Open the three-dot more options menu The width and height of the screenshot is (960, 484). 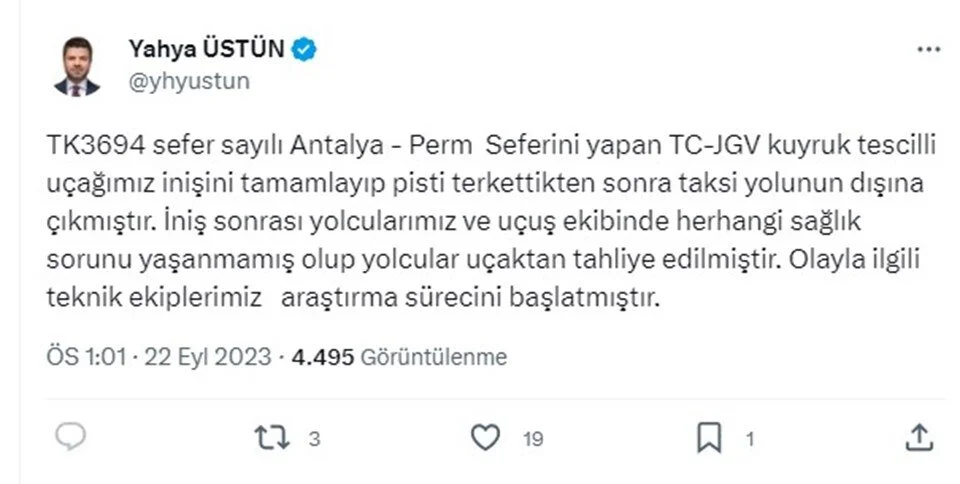[927, 49]
